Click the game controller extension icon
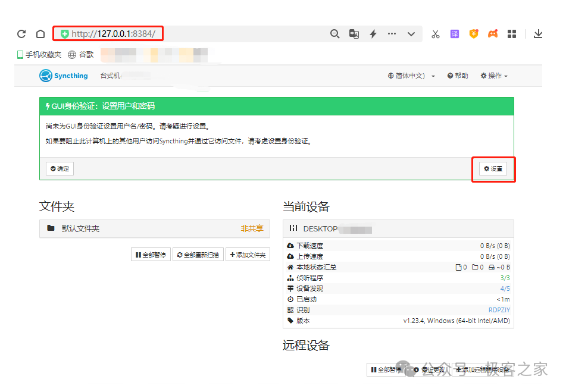The height and width of the screenshot is (392, 566). pyautogui.click(x=493, y=34)
